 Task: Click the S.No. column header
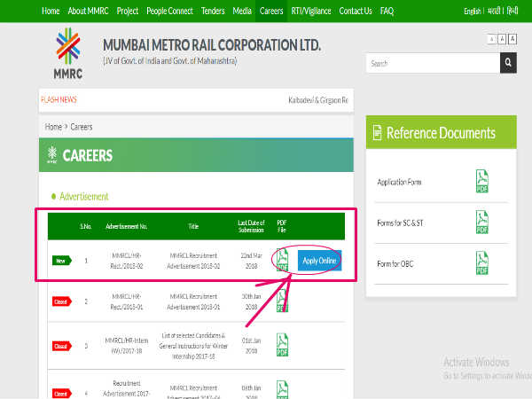[86, 226]
